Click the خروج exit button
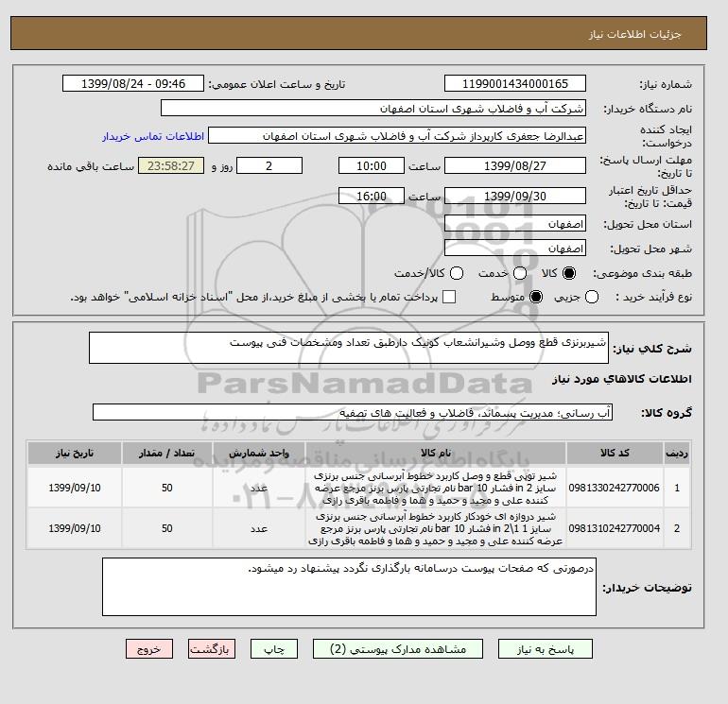This screenshot has height=704, width=728. pyautogui.click(x=149, y=649)
